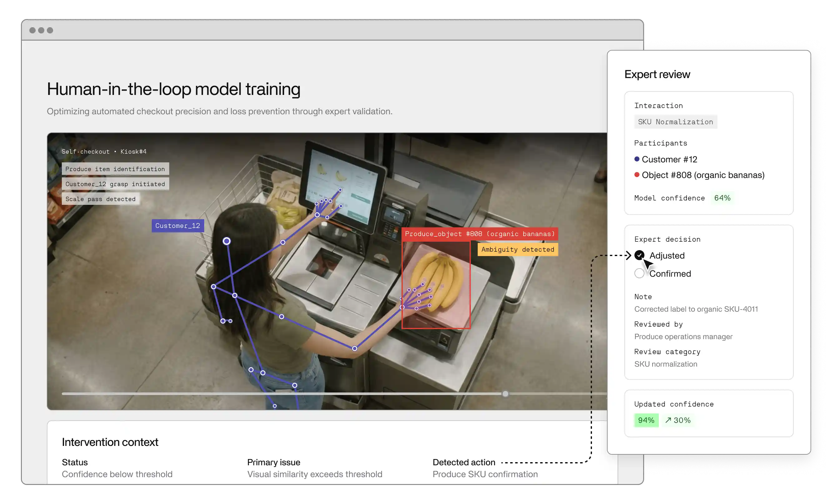Image resolution: width=833 pixels, height=504 pixels.
Task: Click the blue dot beside Customer #12
Action: pos(637,159)
